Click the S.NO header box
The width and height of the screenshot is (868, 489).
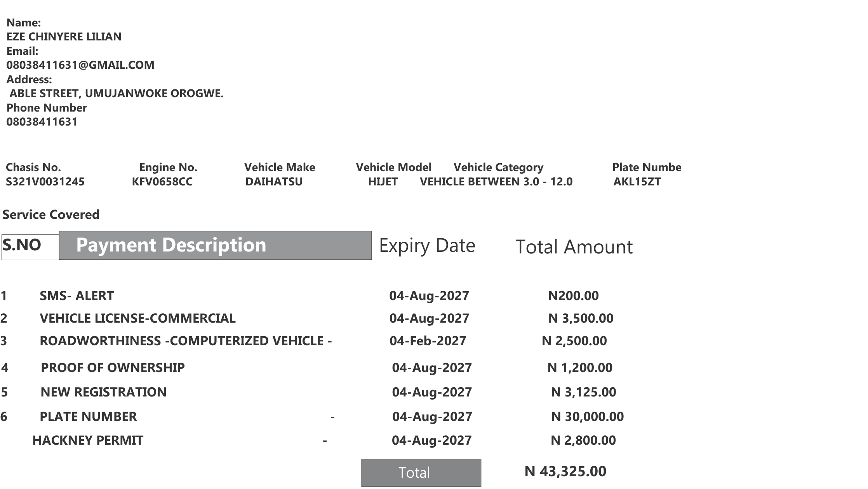(31, 247)
